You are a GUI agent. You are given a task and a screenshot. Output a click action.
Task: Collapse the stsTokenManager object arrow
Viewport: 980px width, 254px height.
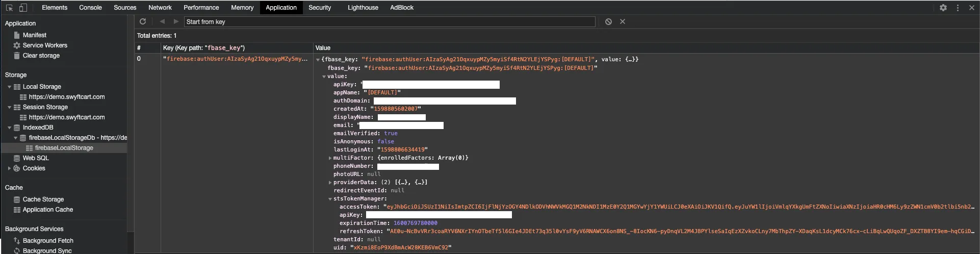[330, 199]
